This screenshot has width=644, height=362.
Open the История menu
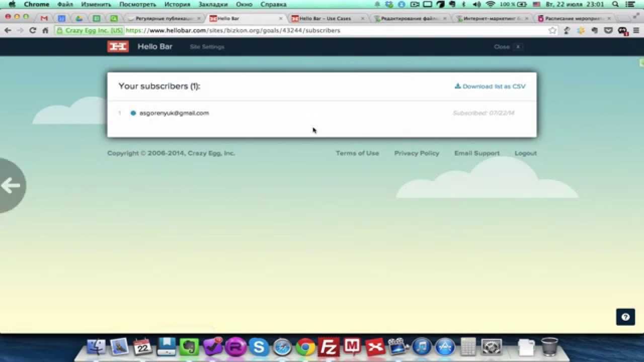[177, 4]
